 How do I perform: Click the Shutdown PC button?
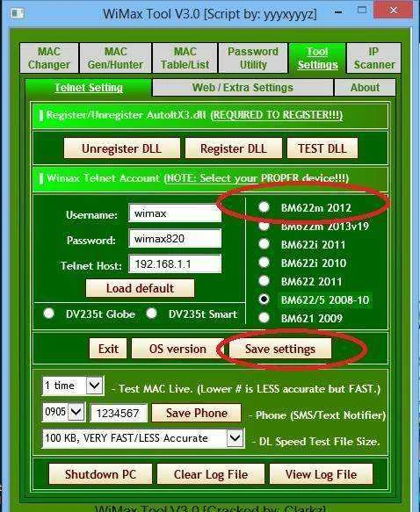click(x=100, y=474)
